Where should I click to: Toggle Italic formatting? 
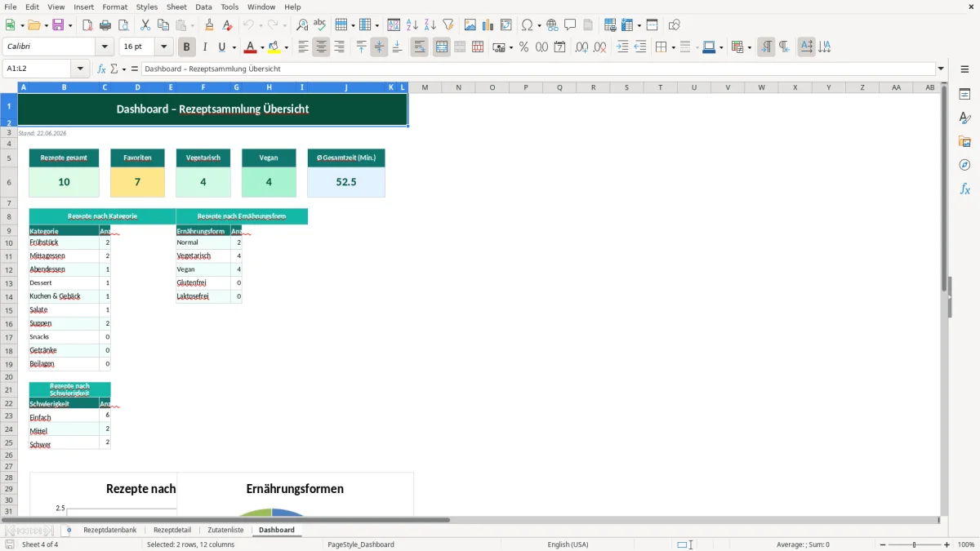coord(205,47)
